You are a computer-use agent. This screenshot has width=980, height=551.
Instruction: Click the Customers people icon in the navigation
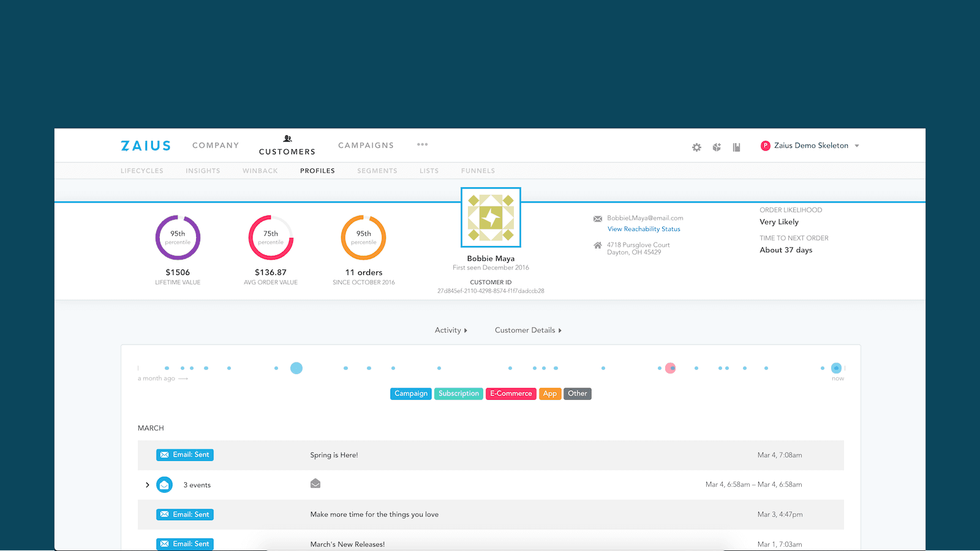[x=287, y=139]
